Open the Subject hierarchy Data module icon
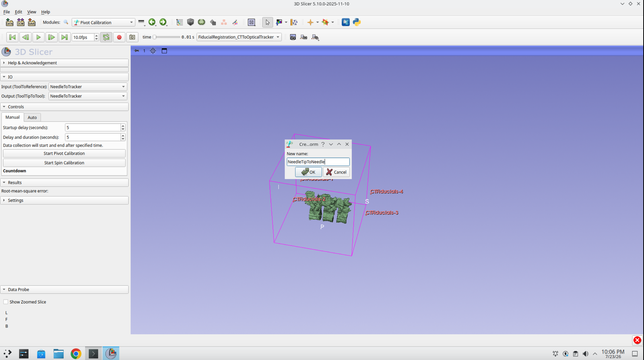 tap(180, 23)
